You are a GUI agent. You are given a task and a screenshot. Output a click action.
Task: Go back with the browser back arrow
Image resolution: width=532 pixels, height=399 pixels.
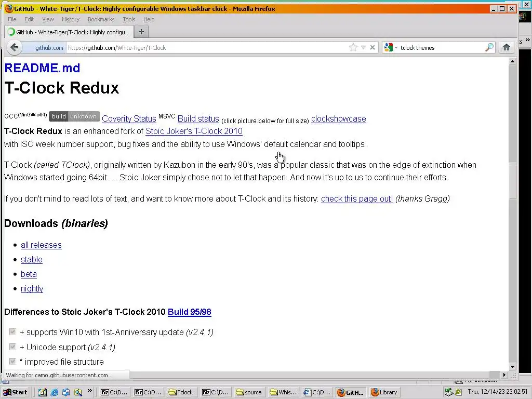(x=14, y=47)
